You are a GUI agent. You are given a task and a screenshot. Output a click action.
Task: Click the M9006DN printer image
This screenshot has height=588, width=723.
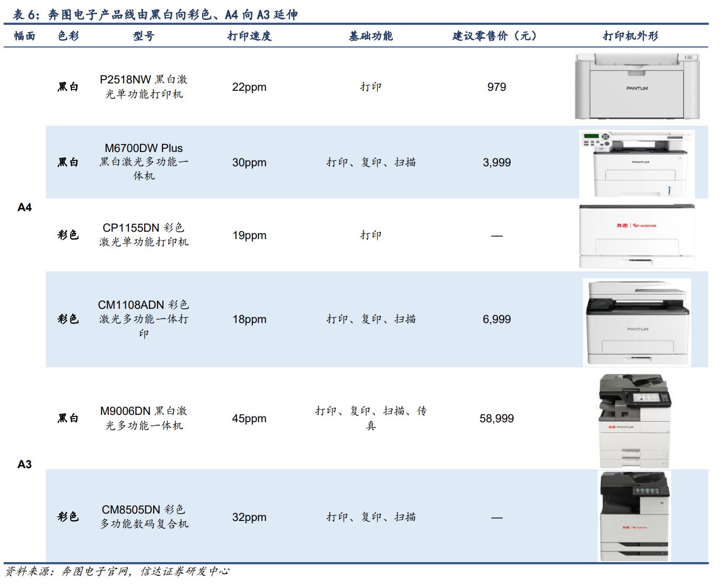pyautogui.click(x=634, y=421)
